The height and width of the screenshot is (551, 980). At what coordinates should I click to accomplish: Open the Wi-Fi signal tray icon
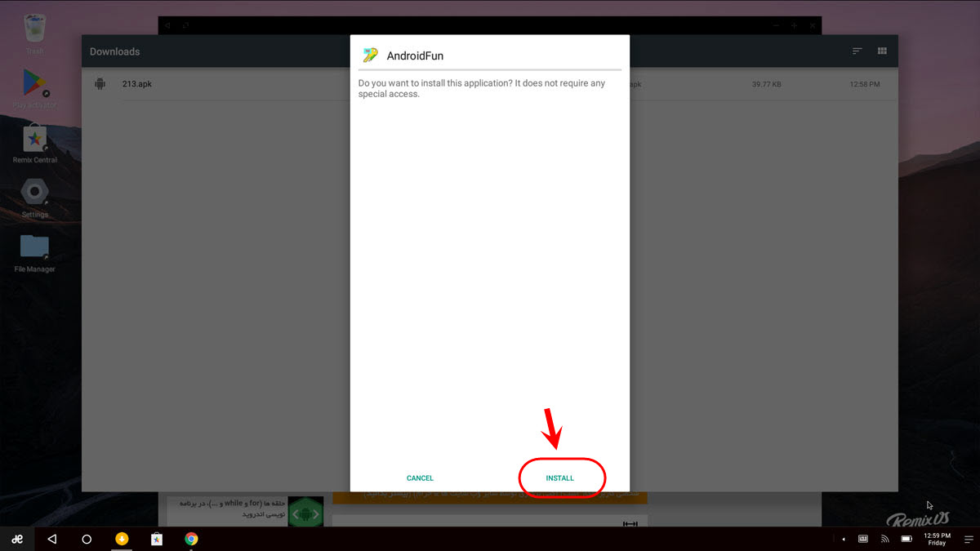click(884, 539)
